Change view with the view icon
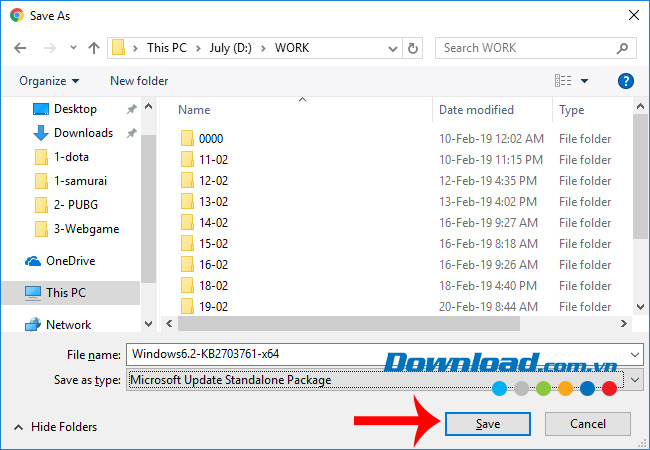The image size is (650, 450). coord(563,80)
